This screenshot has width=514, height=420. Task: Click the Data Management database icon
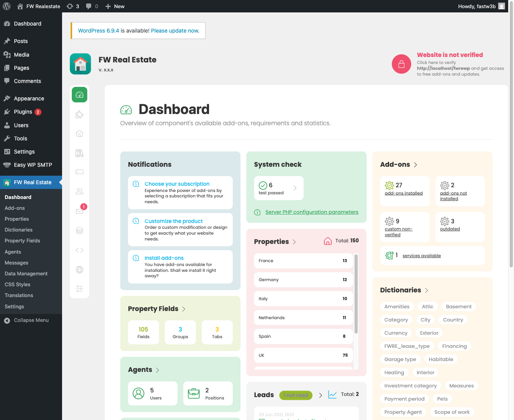coord(80,230)
